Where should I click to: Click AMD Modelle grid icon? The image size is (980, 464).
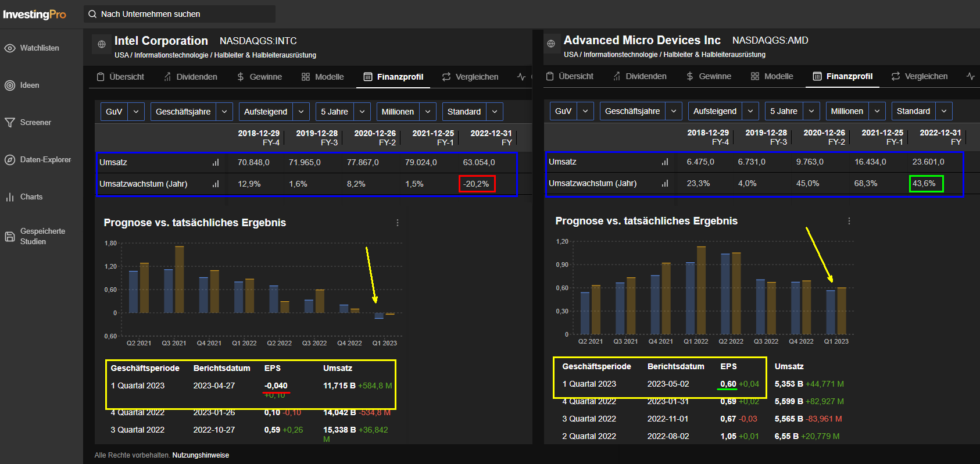(755, 76)
